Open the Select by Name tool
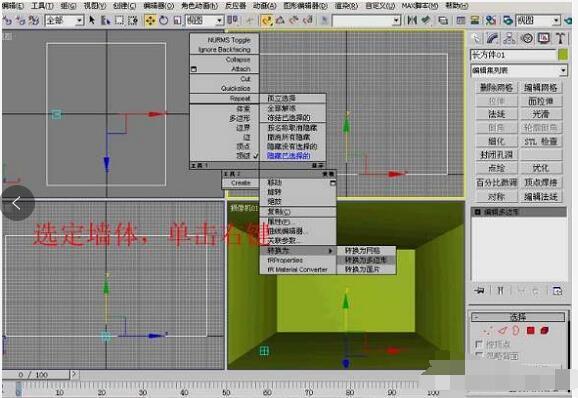 pyautogui.click(x=106, y=20)
